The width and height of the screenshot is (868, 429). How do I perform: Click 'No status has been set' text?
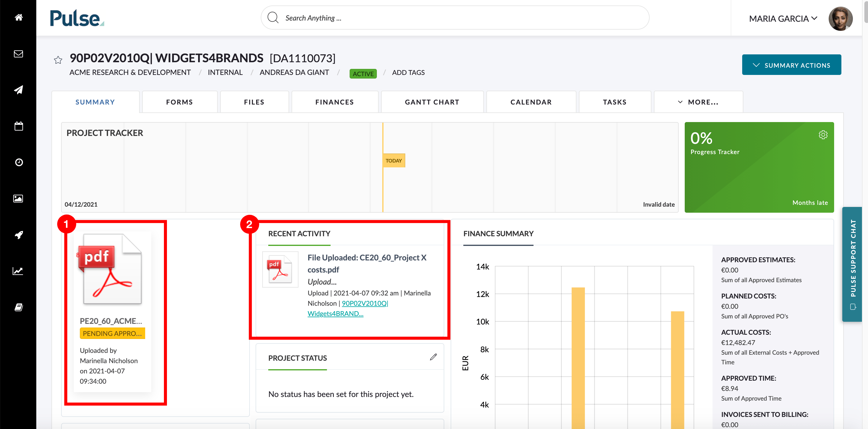(x=341, y=394)
